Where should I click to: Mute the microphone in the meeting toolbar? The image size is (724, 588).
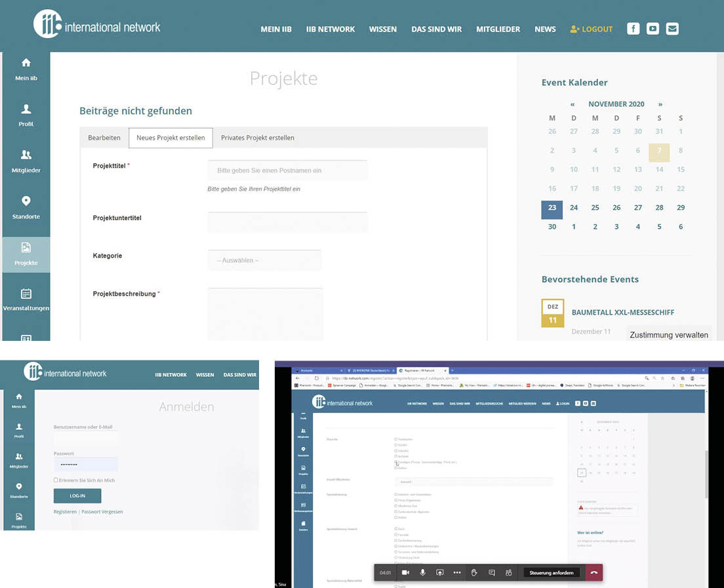pyautogui.click(x=422, y=572)
